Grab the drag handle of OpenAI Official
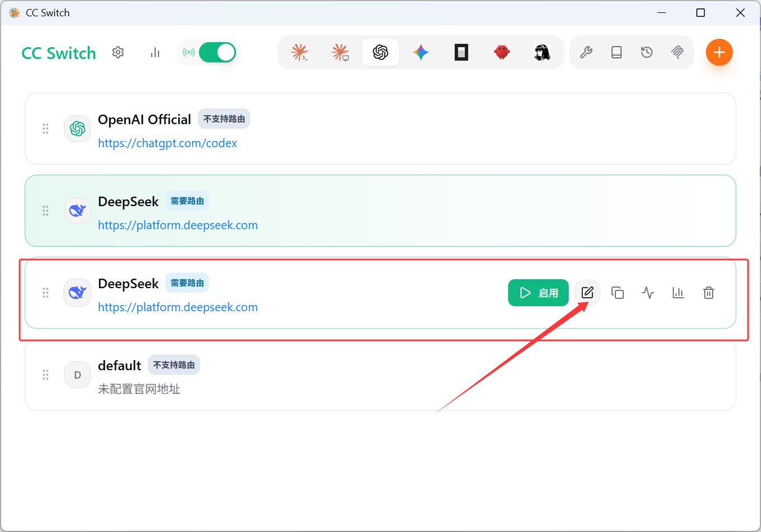 pos(46,129)
